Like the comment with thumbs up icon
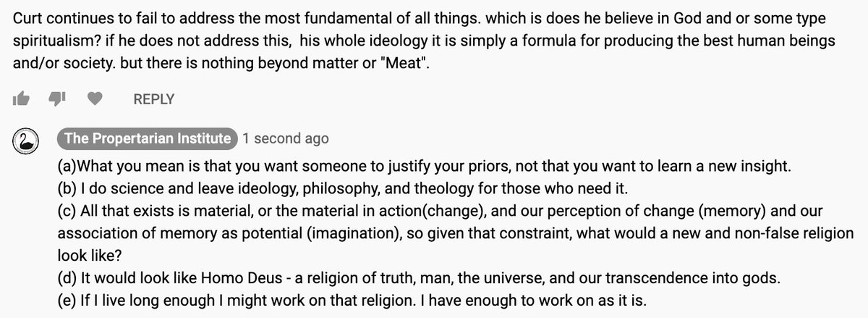This screenshot has width=868, height=318. (x=21, y=99)
